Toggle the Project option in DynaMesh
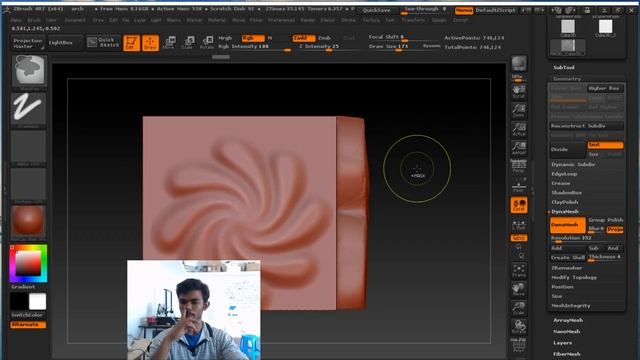 point(615,229)
